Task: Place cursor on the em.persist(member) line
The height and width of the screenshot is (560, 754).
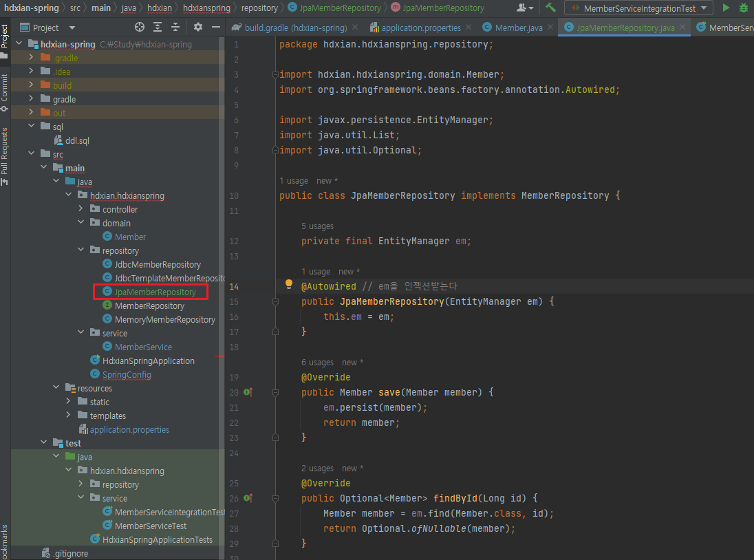Action: [x=375, y=408]
